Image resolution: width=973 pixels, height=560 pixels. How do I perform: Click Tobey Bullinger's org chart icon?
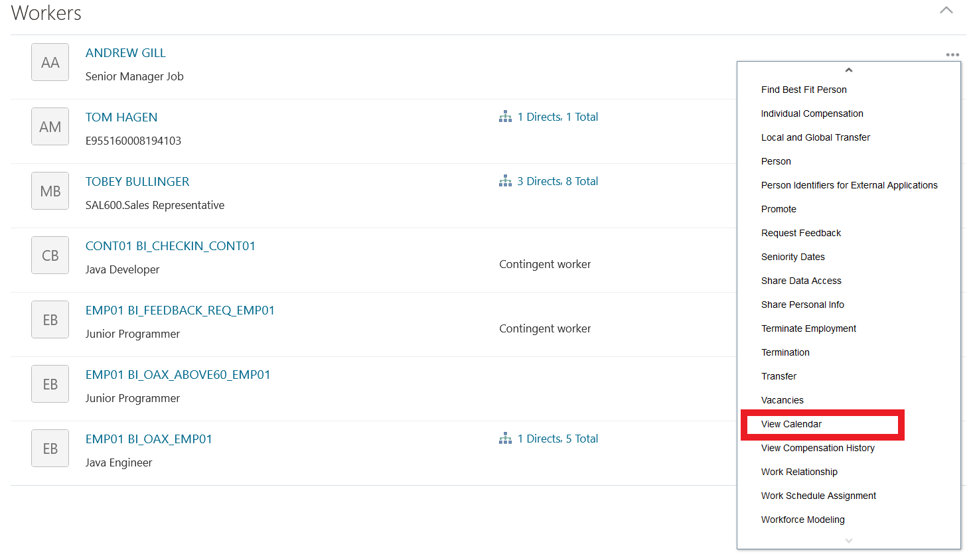[x=505, y=181]
